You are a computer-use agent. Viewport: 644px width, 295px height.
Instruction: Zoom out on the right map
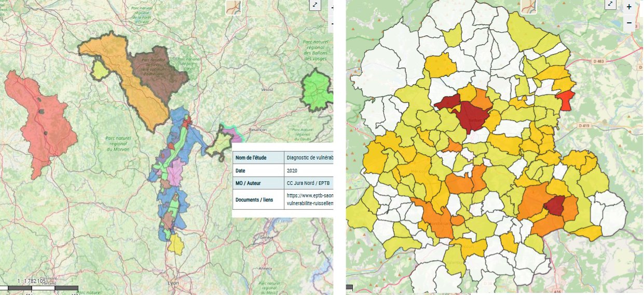tap(629, 23)
